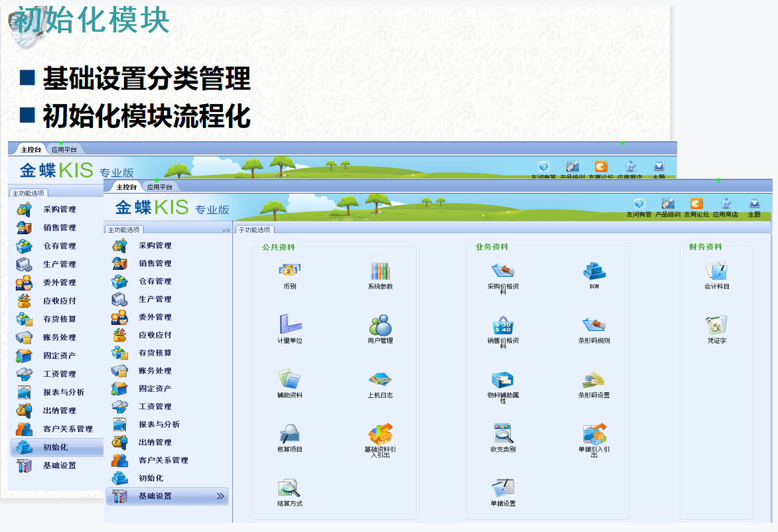Viewport: 778px width, 532px height.
Task: Open the BOM icon under 业务资料
Action: click(594, 274)
